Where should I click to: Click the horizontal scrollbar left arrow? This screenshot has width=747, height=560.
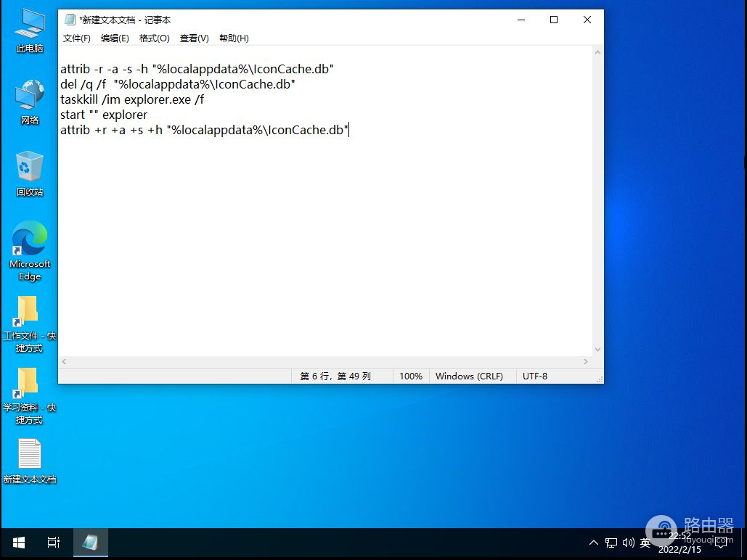coord(64,361)
